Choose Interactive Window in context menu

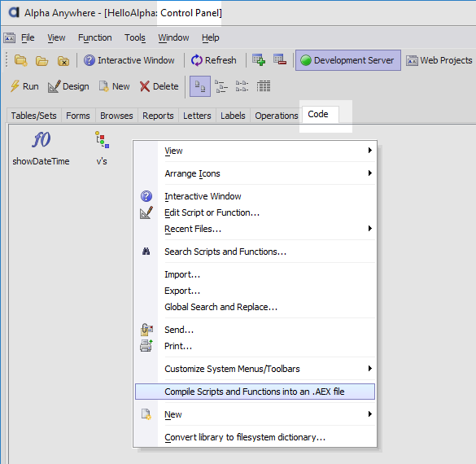(255, 196)
